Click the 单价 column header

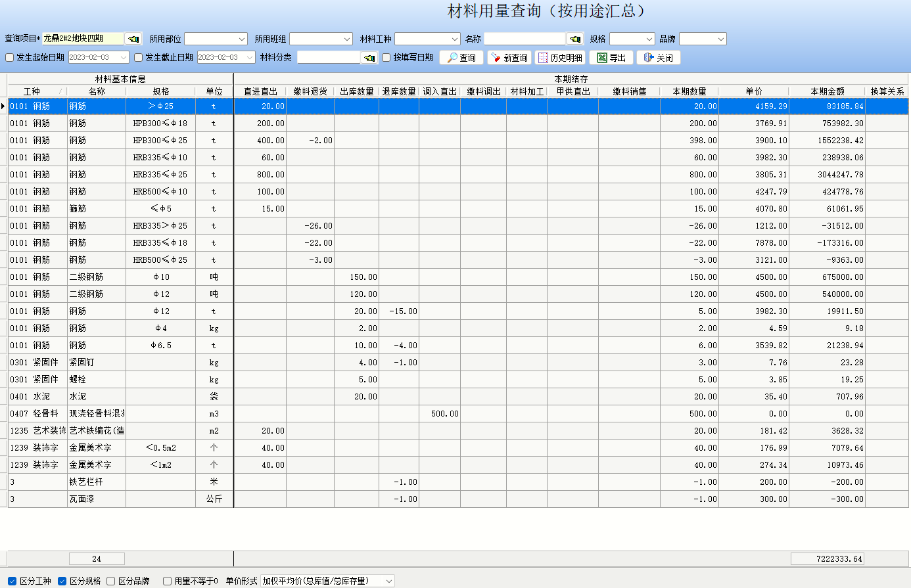(x=754, y=91)
